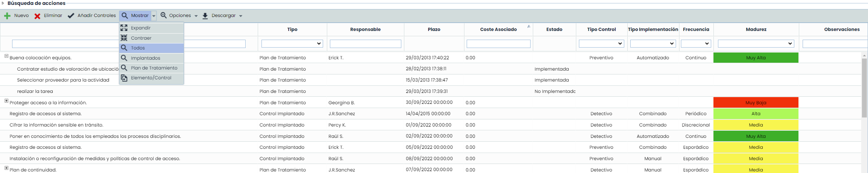Click the Responsable filter text field

point(365,44)
